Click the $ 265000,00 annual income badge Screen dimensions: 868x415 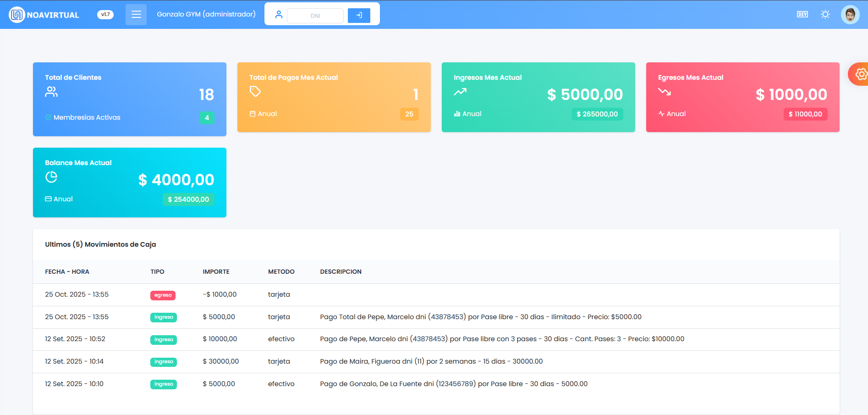[597, 114]
